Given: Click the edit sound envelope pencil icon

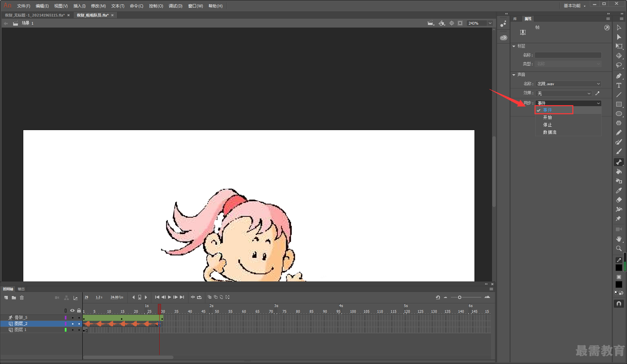Looking at the screenshot, I should click(x=597, y=93).
